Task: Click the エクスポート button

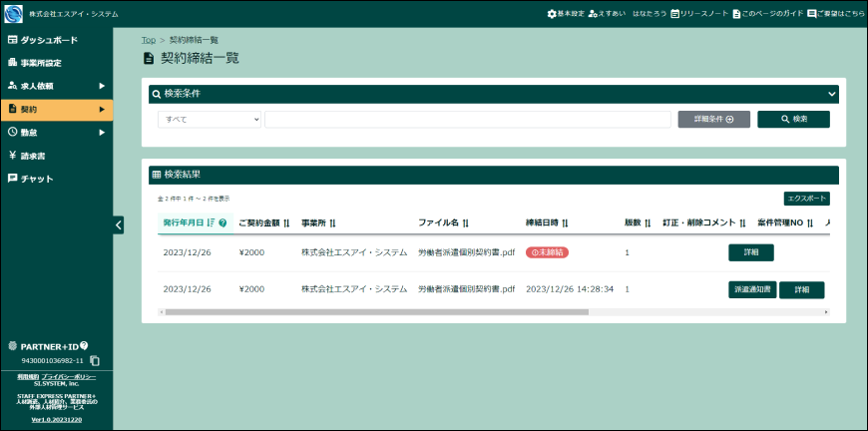Action: tap(806, 199)
